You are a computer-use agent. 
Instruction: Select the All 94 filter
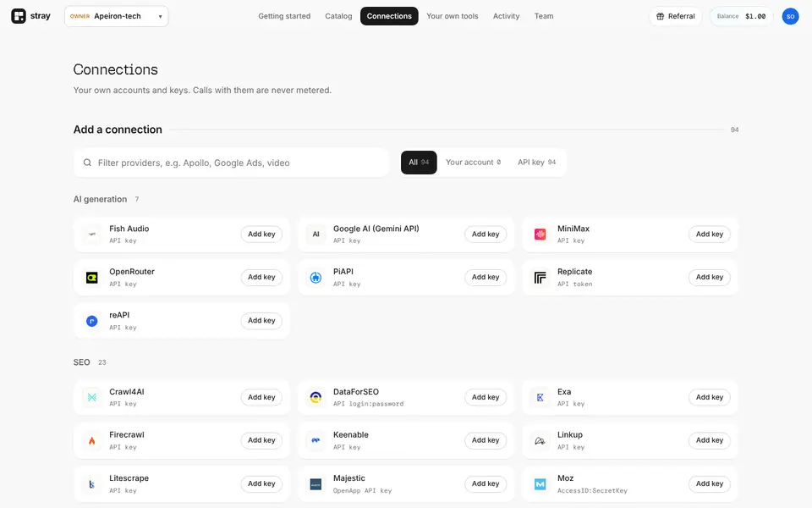[x=419, y=163]
